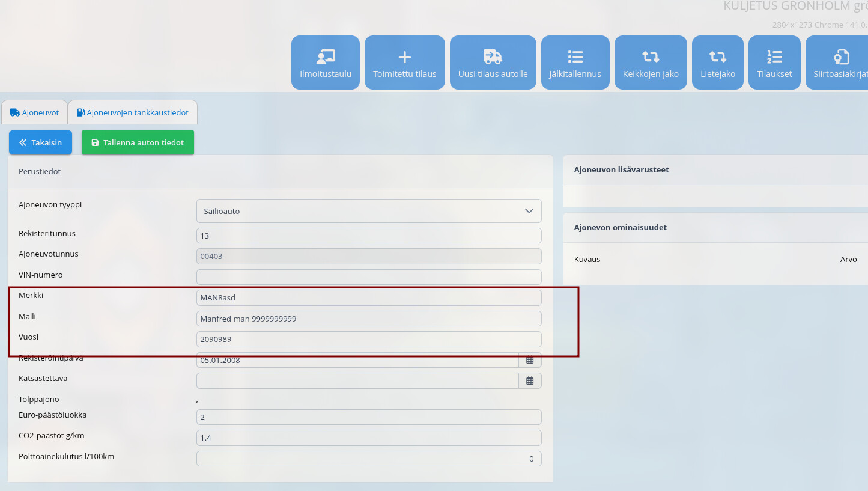Click into the Rekisteritunnus field

(369, 236)
